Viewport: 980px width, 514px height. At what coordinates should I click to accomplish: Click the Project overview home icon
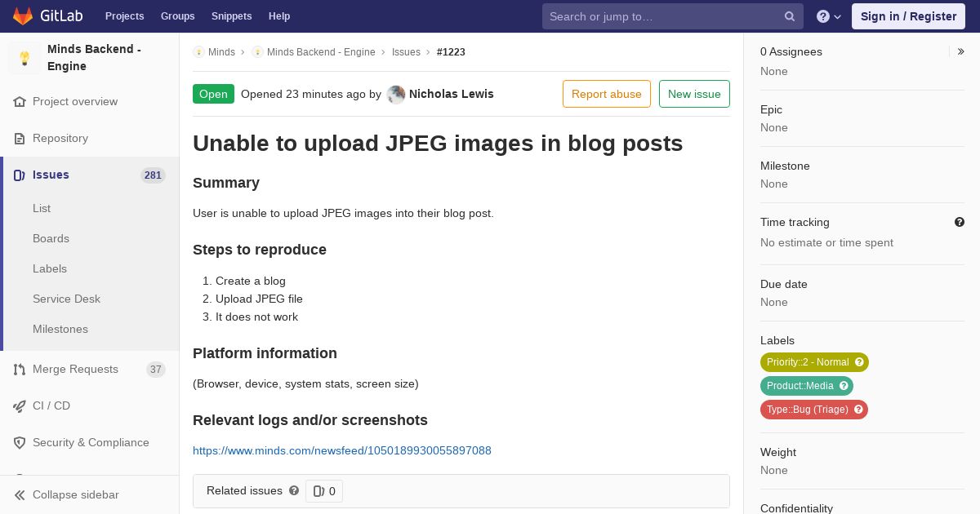pyautogui.click(x=20, y=102)
